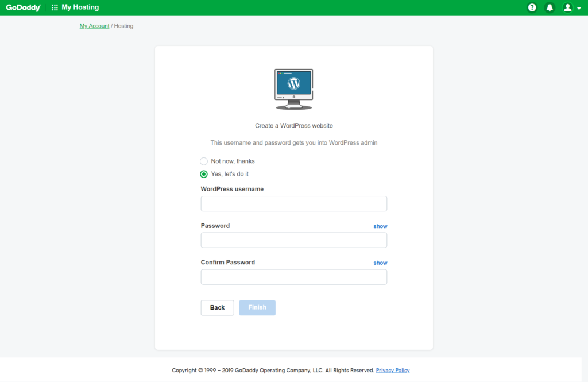
Task: Click the "Create a WordPress website" heading
Action: pyautogui.click(x=293, y=126)
